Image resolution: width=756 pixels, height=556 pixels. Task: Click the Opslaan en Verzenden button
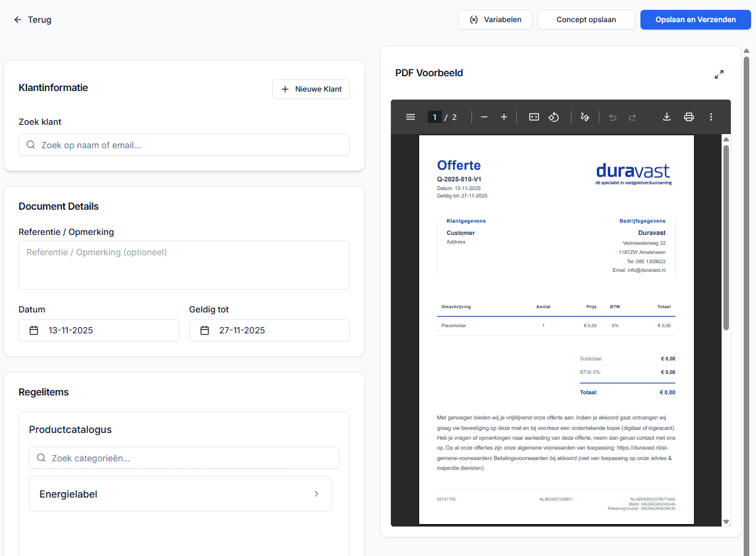click(x=695, y=19)
